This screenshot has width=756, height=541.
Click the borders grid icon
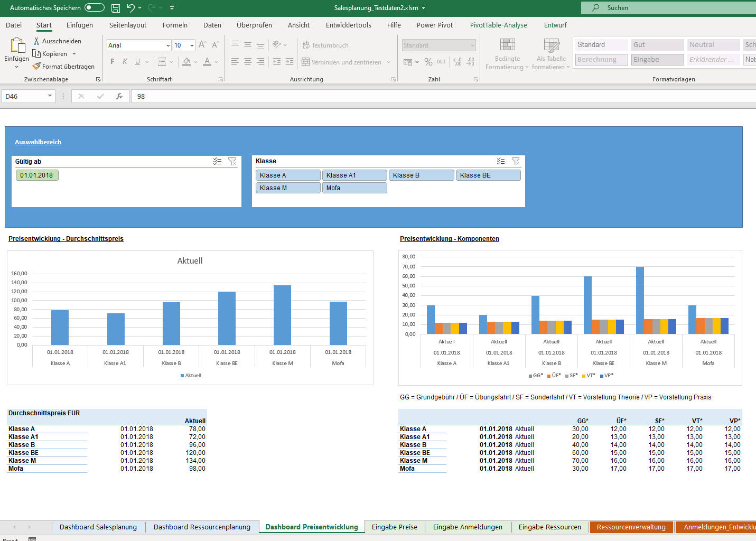pyautogui.click(x=162, y=62)
